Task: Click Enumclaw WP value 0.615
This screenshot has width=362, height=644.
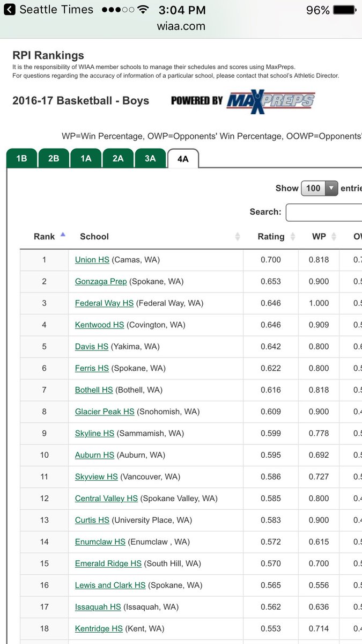Action: click(x=319, y=542)
